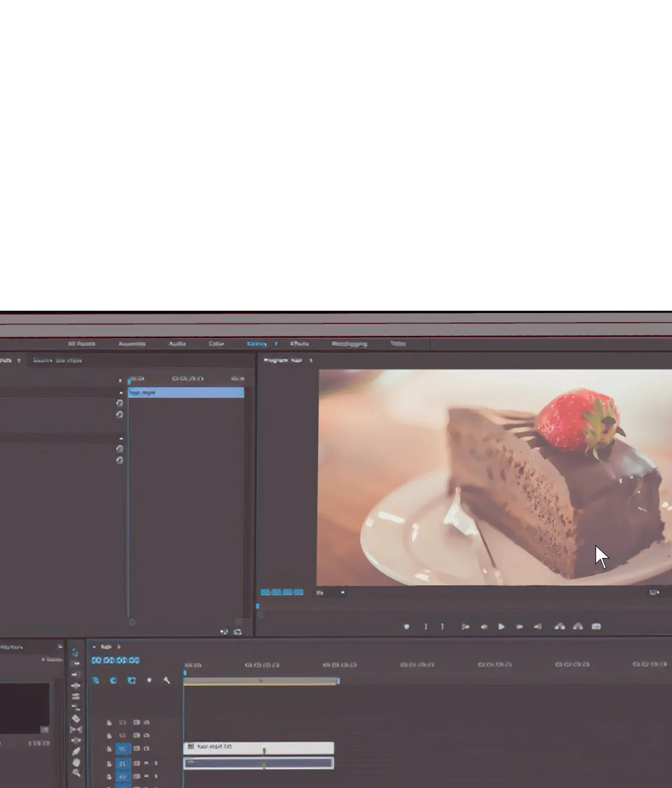Click Go to In point transport button

click(x=465, y=627)
